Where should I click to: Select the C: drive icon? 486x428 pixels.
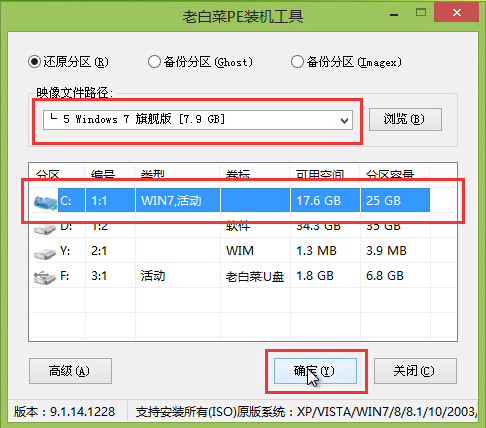click(x=45, y=202)
